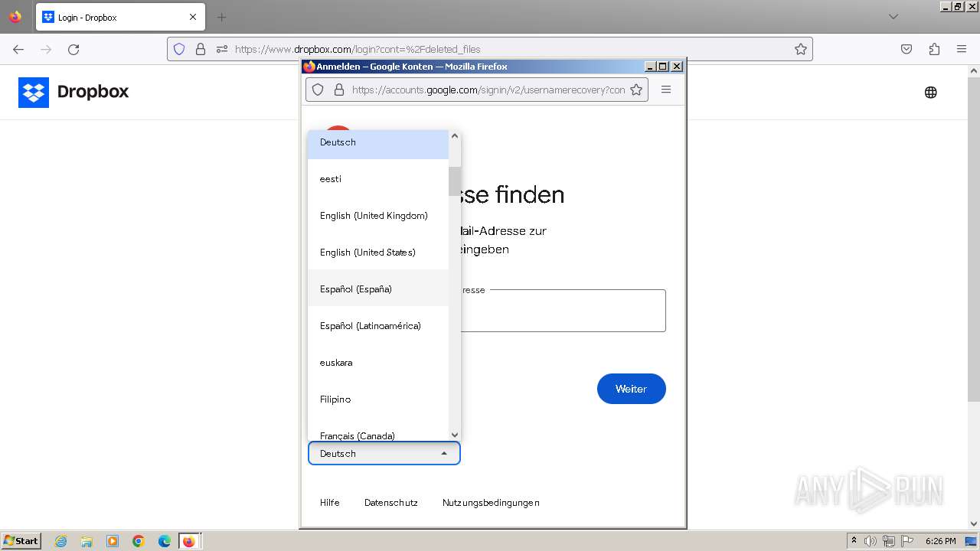The width and height of the screenshot is (980, 551).
Task: Click the taskbar clock showing 6:26 PM
Action: click(x=940, y=541)
